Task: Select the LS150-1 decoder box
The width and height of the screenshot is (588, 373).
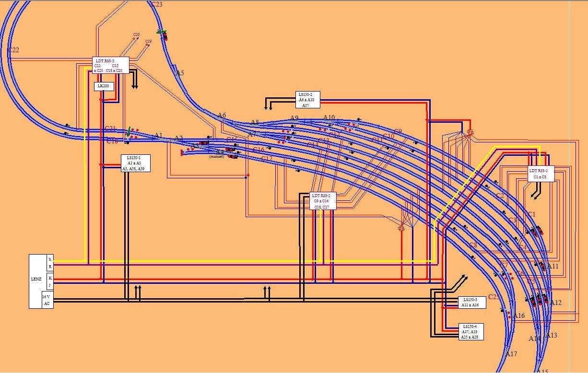Action: tap(136, 163)
